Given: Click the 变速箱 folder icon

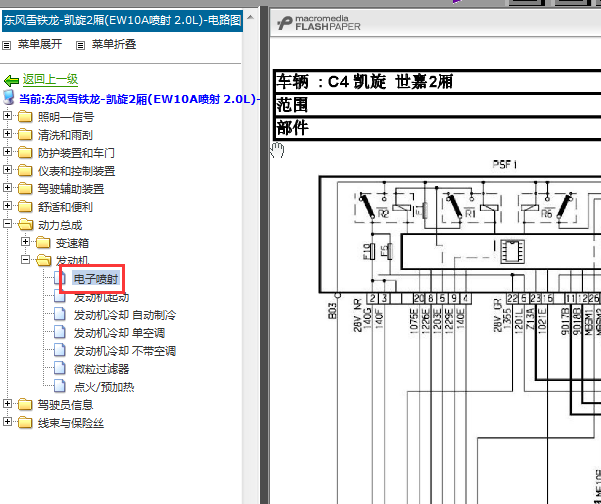Looking at the screenshot, I should 43,243.
